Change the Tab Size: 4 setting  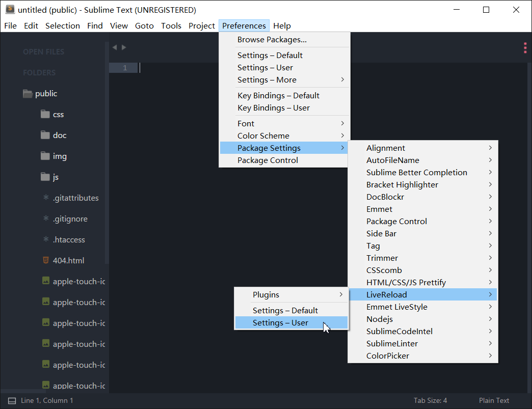coord(430,400)
